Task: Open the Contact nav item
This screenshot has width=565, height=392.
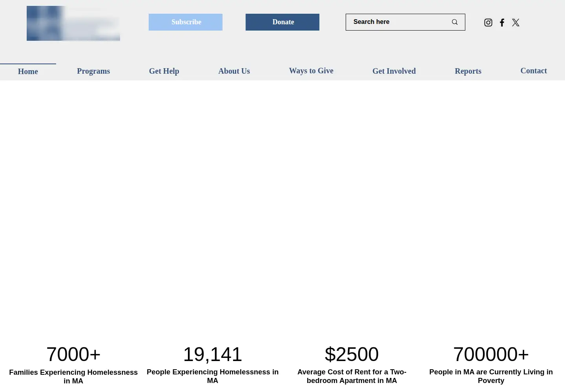Action: click(x=534, y=71)
